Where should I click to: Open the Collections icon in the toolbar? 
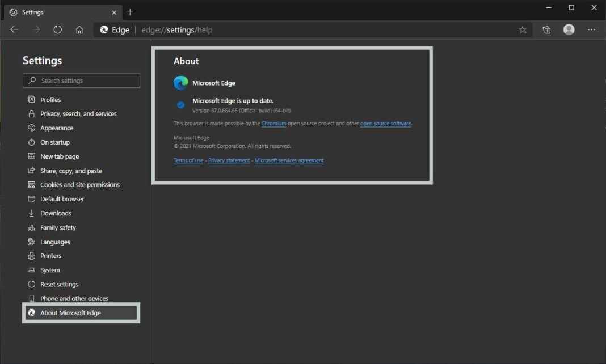tap(546, 29)
